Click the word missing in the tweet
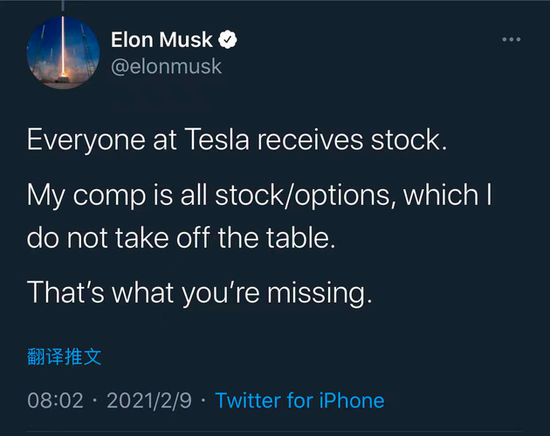 tap(317, 293)
